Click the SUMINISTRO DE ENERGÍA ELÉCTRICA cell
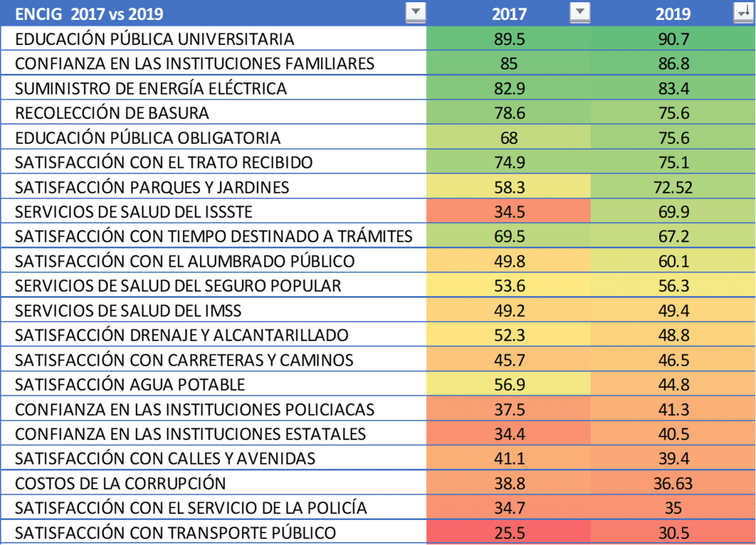 (151, 88)
